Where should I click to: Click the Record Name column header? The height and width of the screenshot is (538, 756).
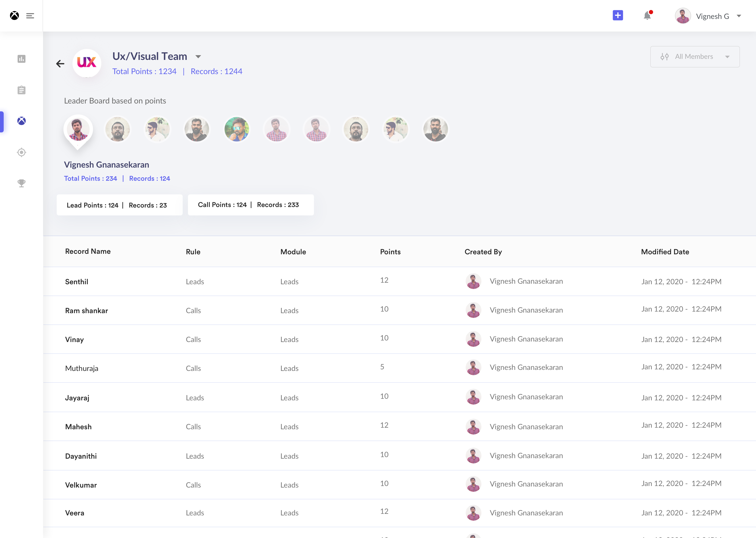point(88,251)
